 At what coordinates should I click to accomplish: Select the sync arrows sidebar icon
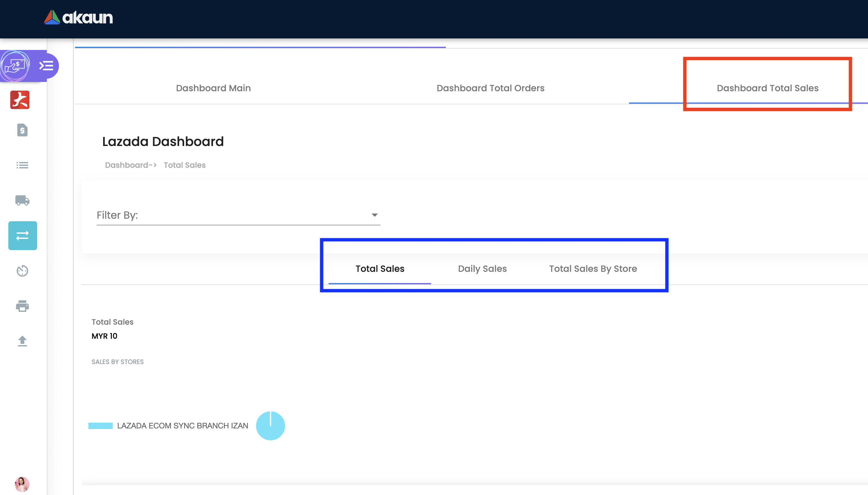pos(22,236)
